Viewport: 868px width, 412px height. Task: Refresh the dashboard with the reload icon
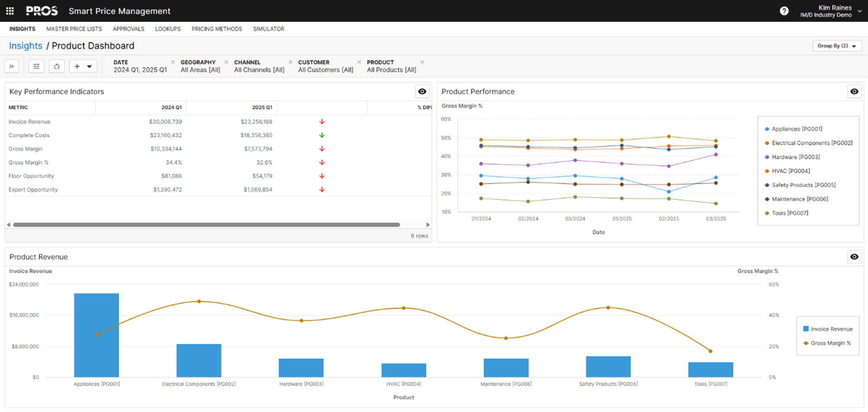point(56,66)
